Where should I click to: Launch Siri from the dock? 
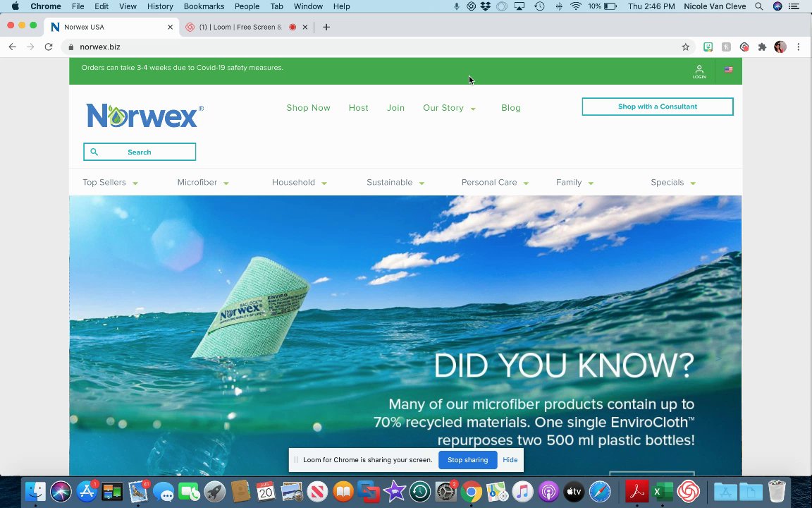61,491
